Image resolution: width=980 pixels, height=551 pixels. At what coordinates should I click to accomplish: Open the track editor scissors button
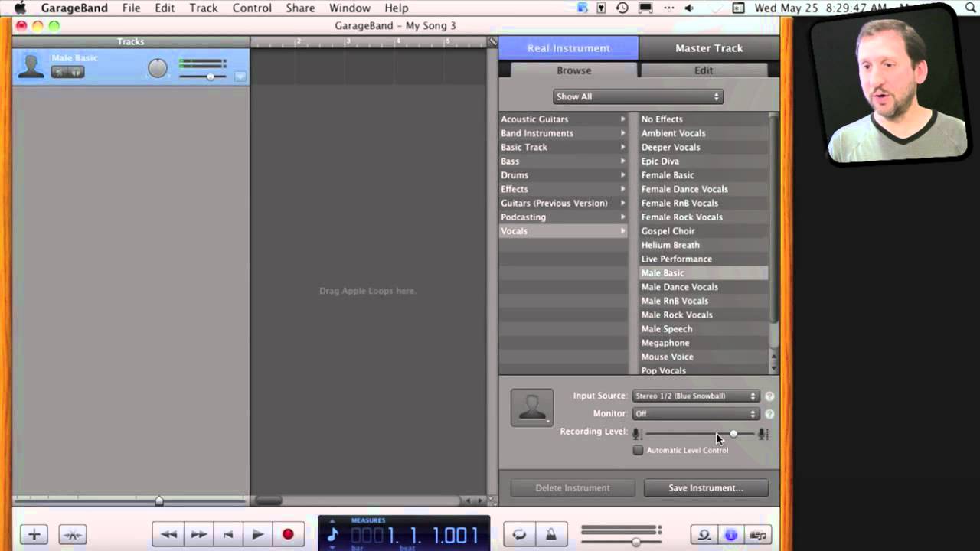(73, 534)
